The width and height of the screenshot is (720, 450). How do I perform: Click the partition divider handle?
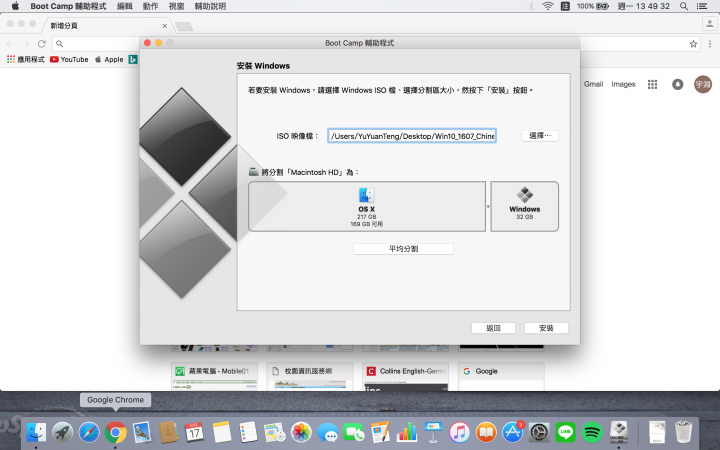point(488,206)
